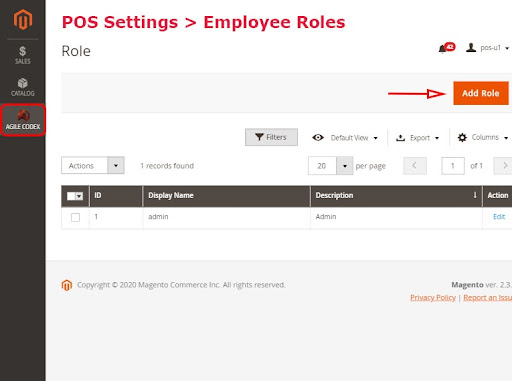Click the '1 records found' text
The width and height of the screenshot is (512, 381).
(167, 166)
